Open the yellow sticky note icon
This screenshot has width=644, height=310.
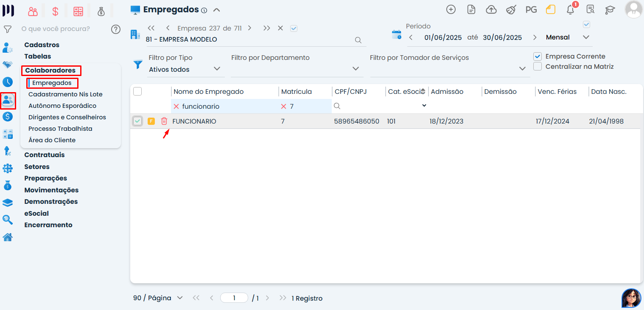click(551, 9)
